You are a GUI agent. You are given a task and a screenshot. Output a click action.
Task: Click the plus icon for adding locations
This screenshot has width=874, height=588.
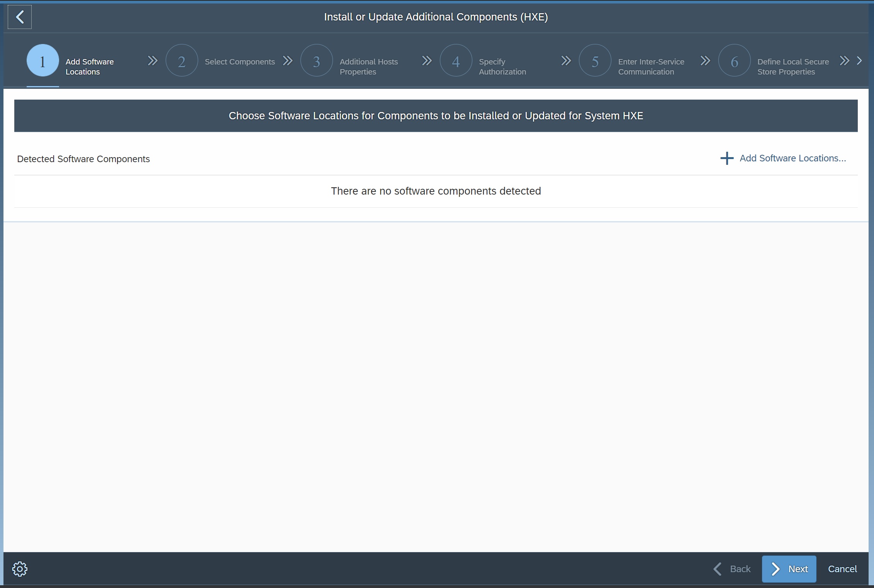click(x=726, y=158)
